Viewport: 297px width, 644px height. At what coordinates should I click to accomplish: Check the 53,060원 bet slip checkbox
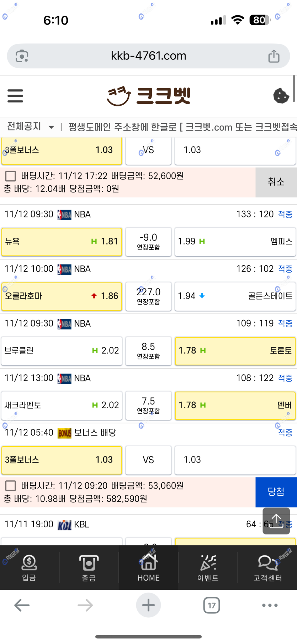tap(11, 486)
